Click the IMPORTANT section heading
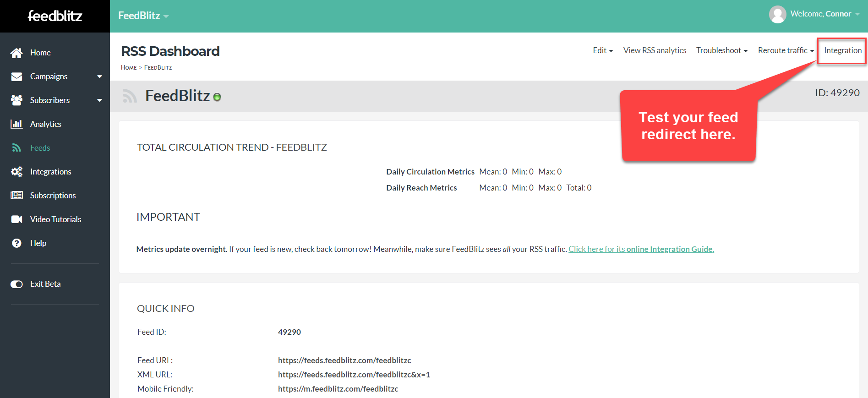The height and width of the screenshot is (398, 868). [x=168, y=217]
